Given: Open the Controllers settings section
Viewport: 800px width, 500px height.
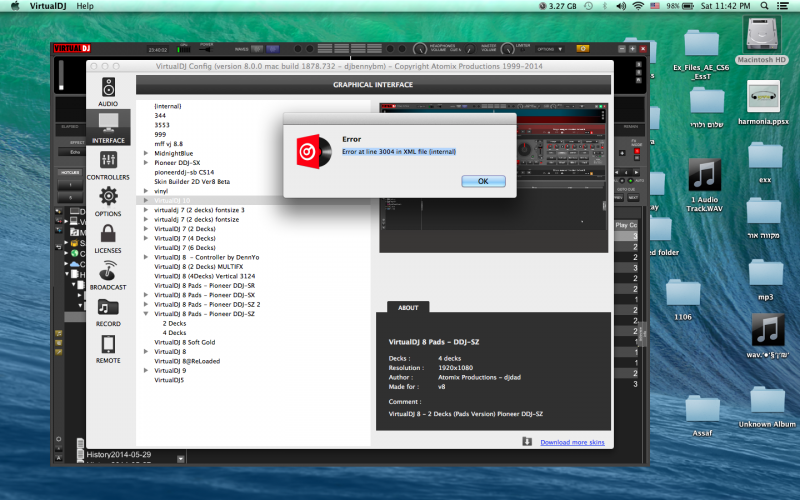Looking at the screenshot, I should point(108,165).
